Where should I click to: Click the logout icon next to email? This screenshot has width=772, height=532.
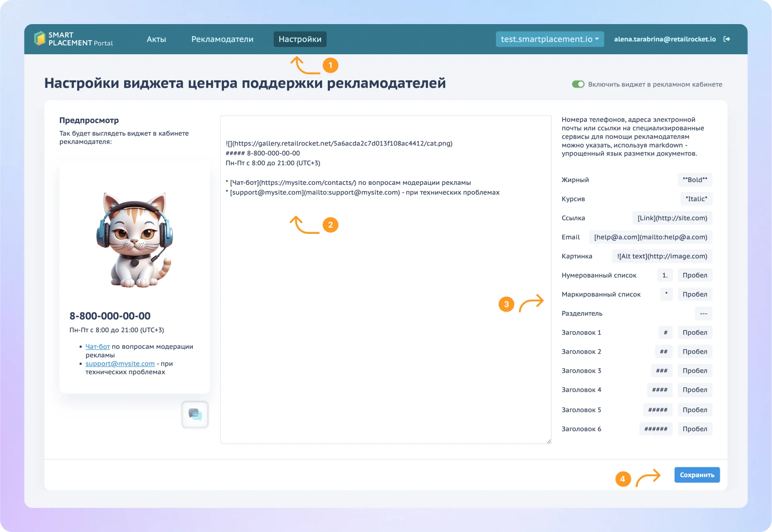tap(727, 39)
